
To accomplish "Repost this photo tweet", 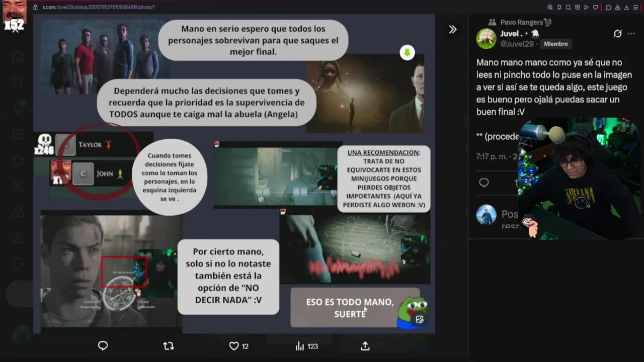I will point(169,346).
